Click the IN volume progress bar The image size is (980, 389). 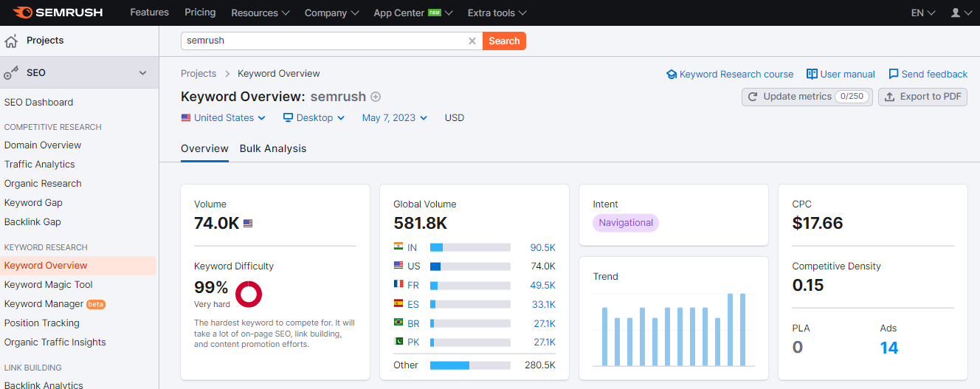(x=470, y=247)
